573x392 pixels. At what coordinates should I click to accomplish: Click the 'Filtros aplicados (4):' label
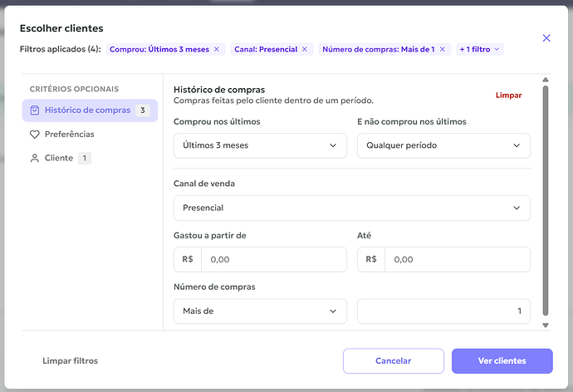[61, 49]
